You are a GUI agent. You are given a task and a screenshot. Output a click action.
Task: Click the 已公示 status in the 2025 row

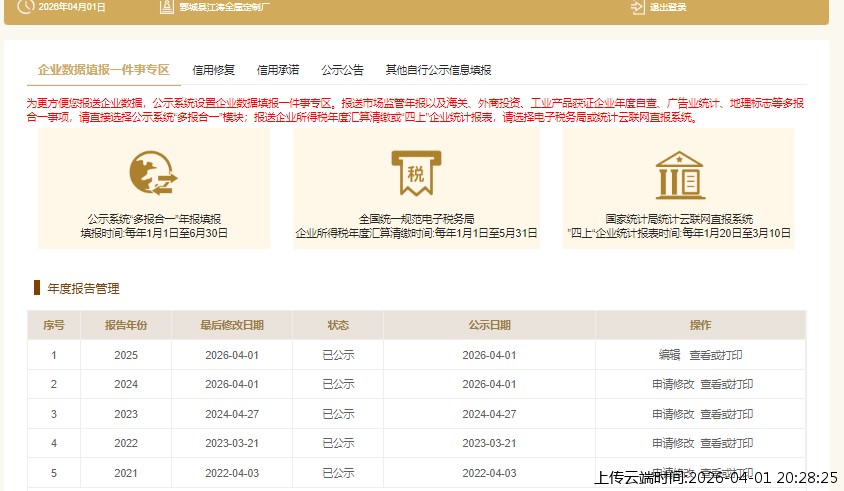pyautogui.click(x=338, y=355)
